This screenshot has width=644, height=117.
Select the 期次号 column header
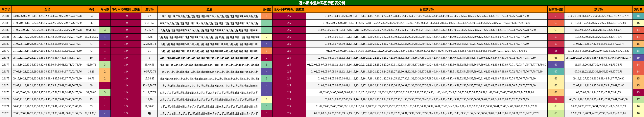click(6, 9)
